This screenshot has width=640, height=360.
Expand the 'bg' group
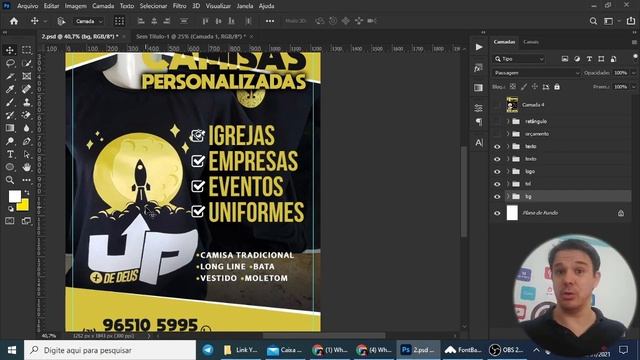pos(508,196)
